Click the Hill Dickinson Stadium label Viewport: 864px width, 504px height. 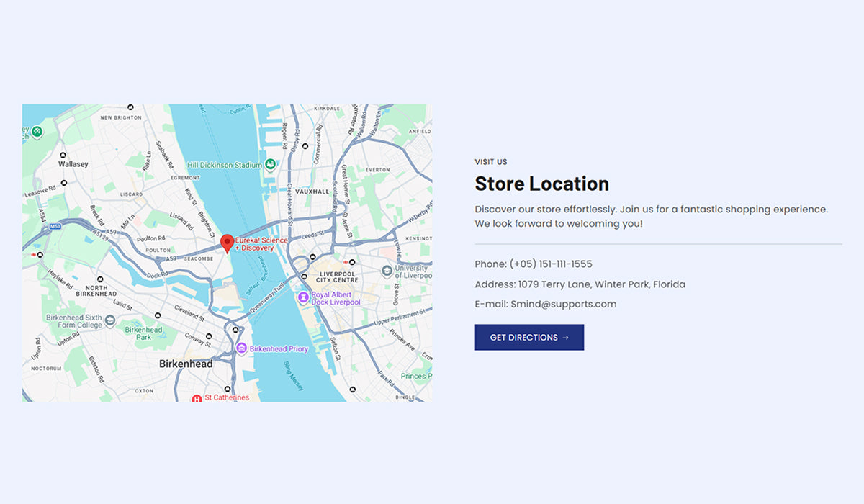[x=225, y=165]
